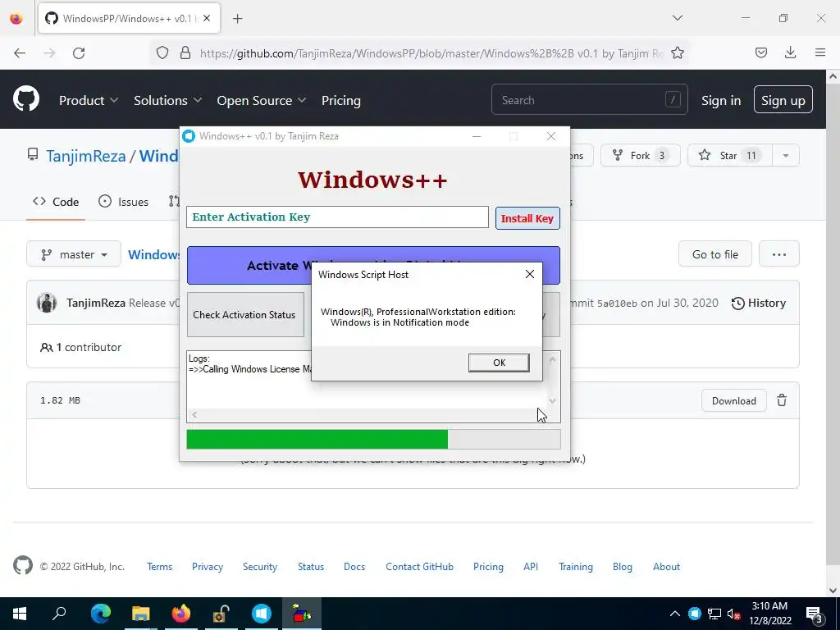Switch to Firefox in taskbar

[180, 614]
